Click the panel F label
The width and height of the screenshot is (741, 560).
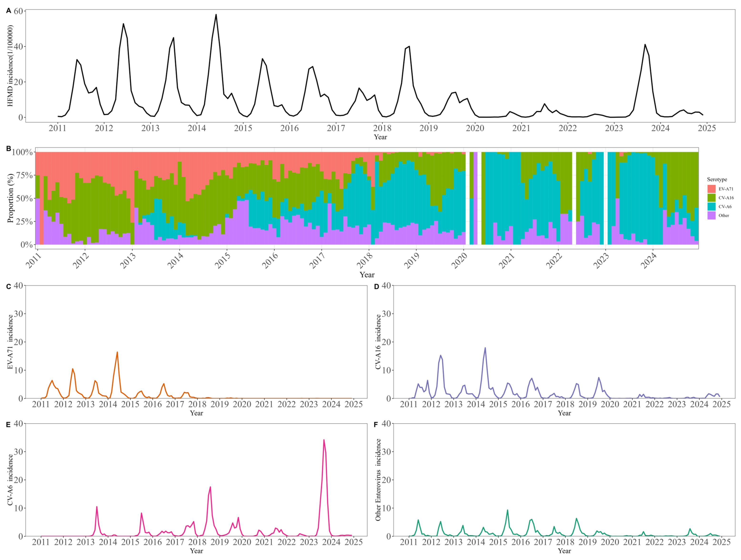point(376,424)
